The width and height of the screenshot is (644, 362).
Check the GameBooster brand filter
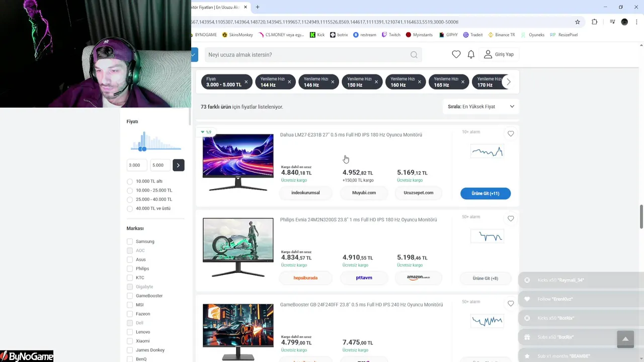(x=130, y=296)
